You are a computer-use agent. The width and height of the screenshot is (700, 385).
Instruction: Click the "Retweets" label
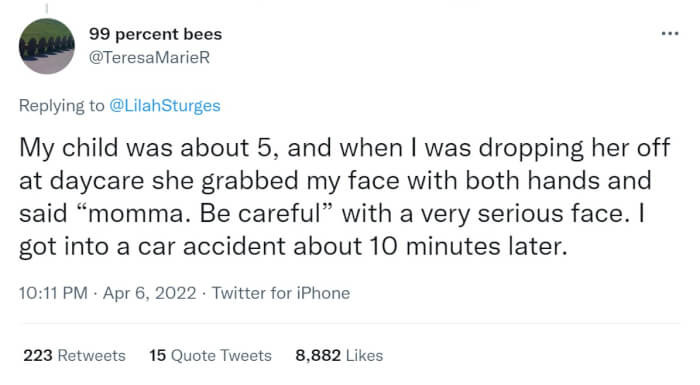(92, 356)
